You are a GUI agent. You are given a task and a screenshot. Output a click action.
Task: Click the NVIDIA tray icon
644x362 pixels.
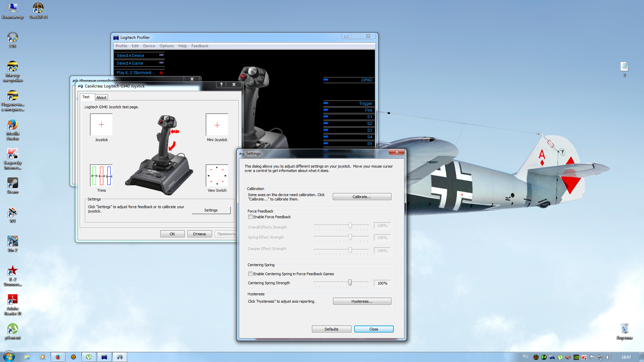(576, 357)
